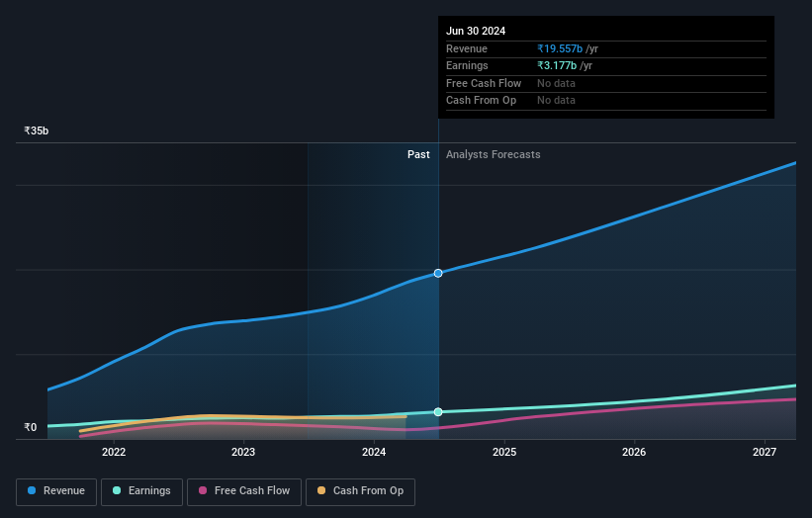Screen dimensions: 812x518
Task: Click the 2023 x-axis label
Action: point(243,453)
